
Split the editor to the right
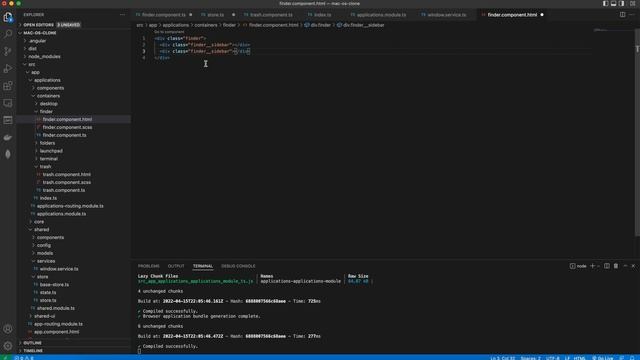click(622, 15)
